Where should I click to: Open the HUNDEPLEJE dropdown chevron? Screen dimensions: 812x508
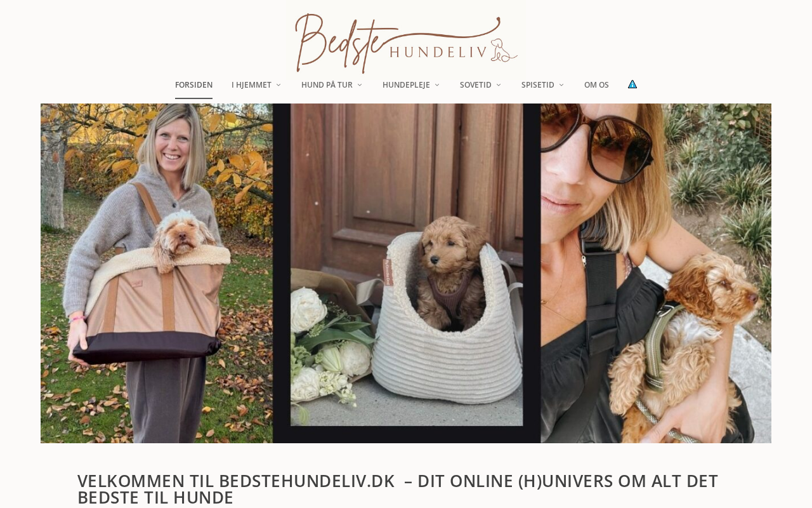(x=437, y=85)
